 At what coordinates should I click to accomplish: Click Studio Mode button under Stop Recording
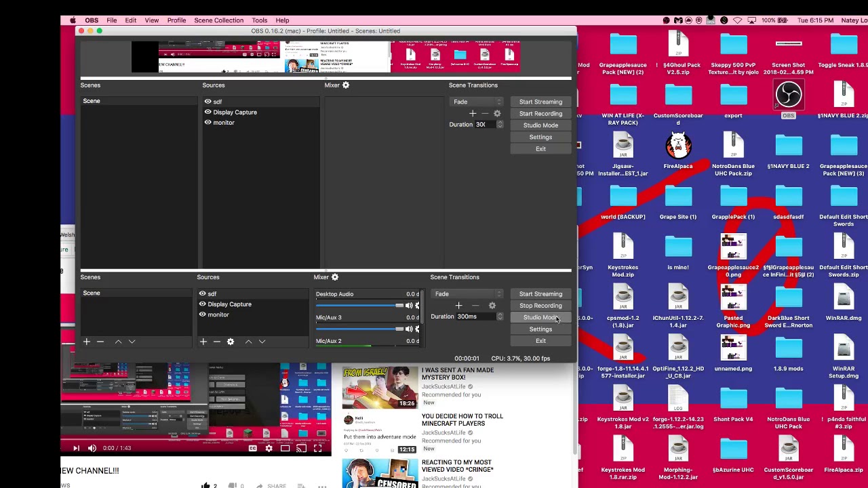pos(540,317)
